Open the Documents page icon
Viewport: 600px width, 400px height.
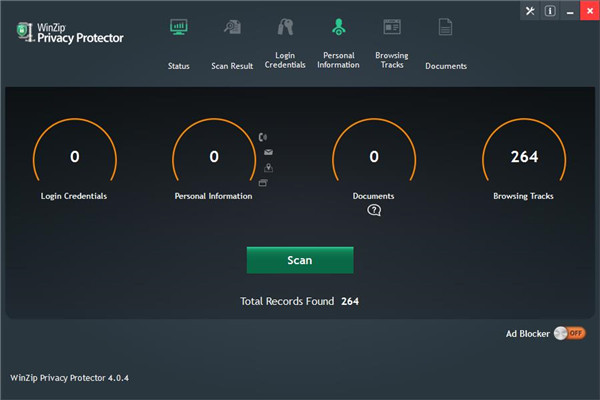pos(445,28)
